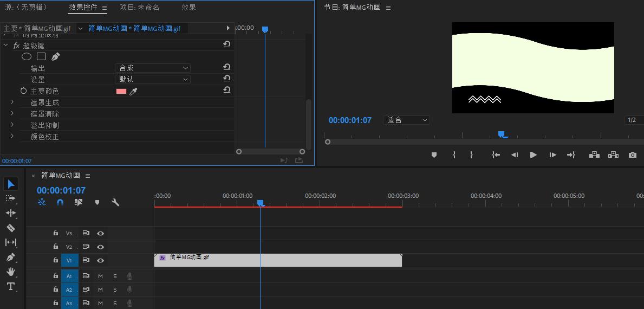This screenshot has width=644, height=309.
Task: Mute audio track A1
Action: coord(100,276)
